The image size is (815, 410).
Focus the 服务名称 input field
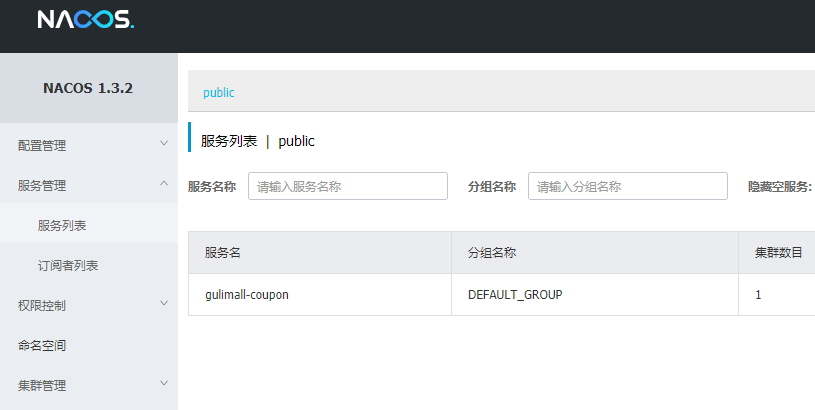pyautogui.click(x=348, y=186)
